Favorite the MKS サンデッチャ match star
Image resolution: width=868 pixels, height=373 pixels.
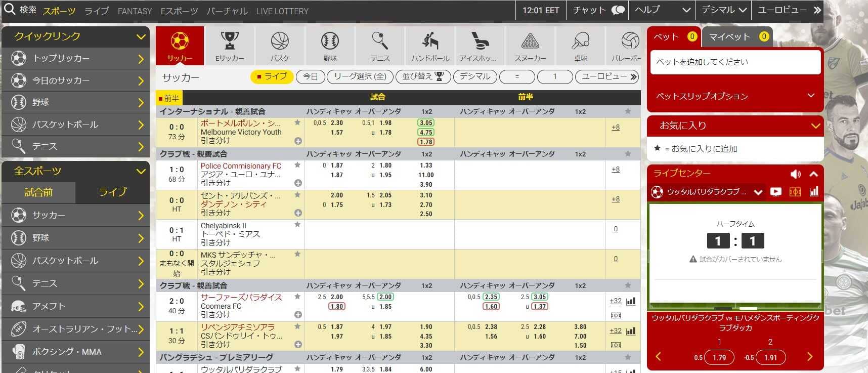(x=297, y=254)
